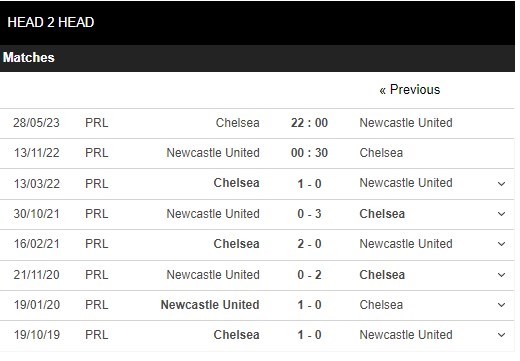Expand the 19/01/20 match chevron
Image resolution: width=520 pixels, height=361 pixels.
click(501, 305)
